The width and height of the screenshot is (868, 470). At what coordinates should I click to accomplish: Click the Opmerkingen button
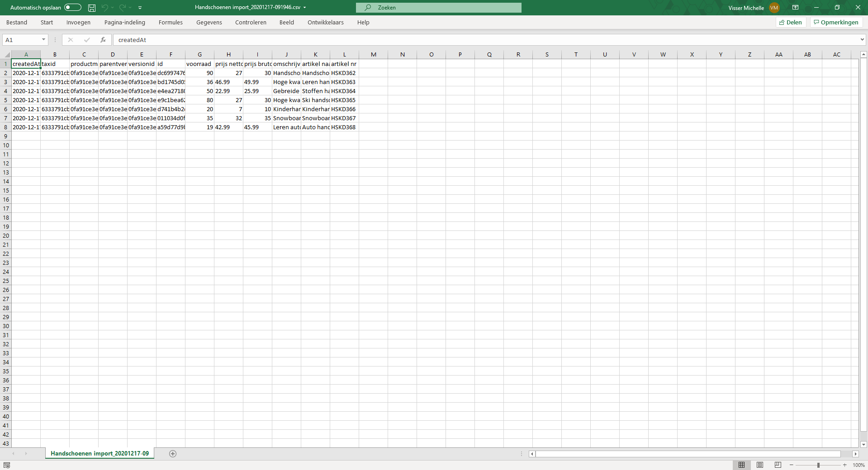pyautogui.click(x=836, y=23)
